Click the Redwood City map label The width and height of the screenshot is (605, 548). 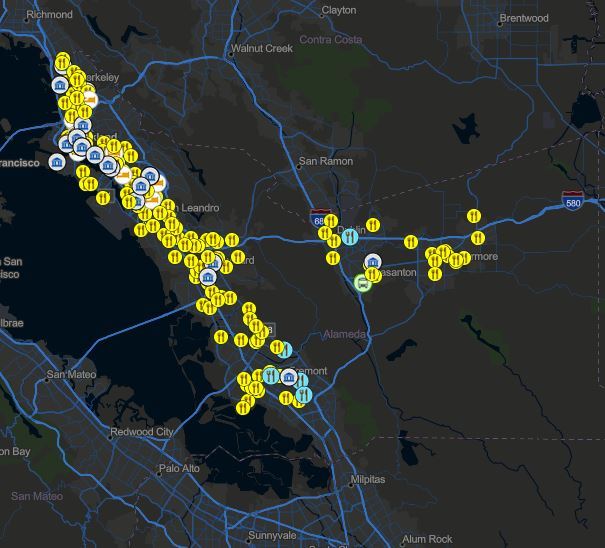(141, 431)
